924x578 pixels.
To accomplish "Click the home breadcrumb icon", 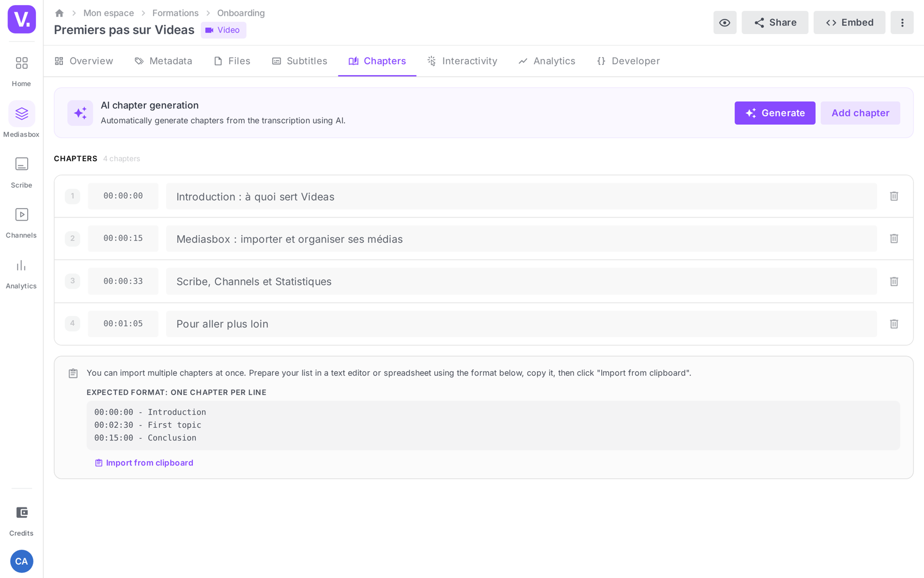I will (x=59, y=13).
